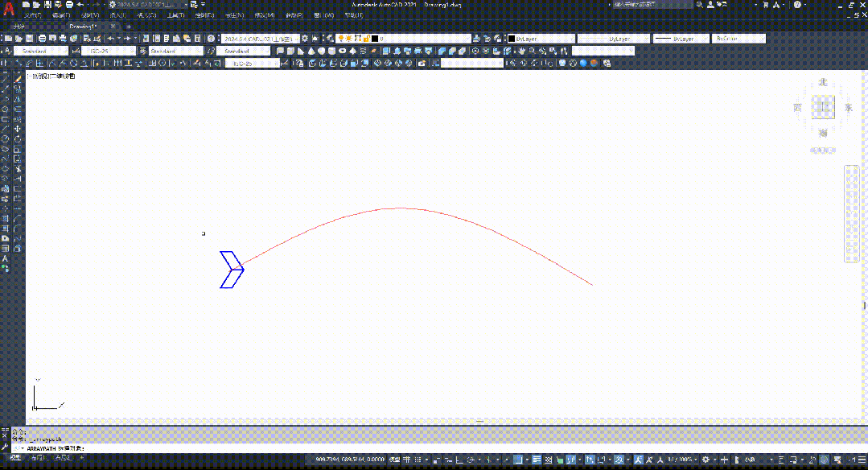
Task: Open the Modify (M) menu in the menu bar
Action: 264,15
